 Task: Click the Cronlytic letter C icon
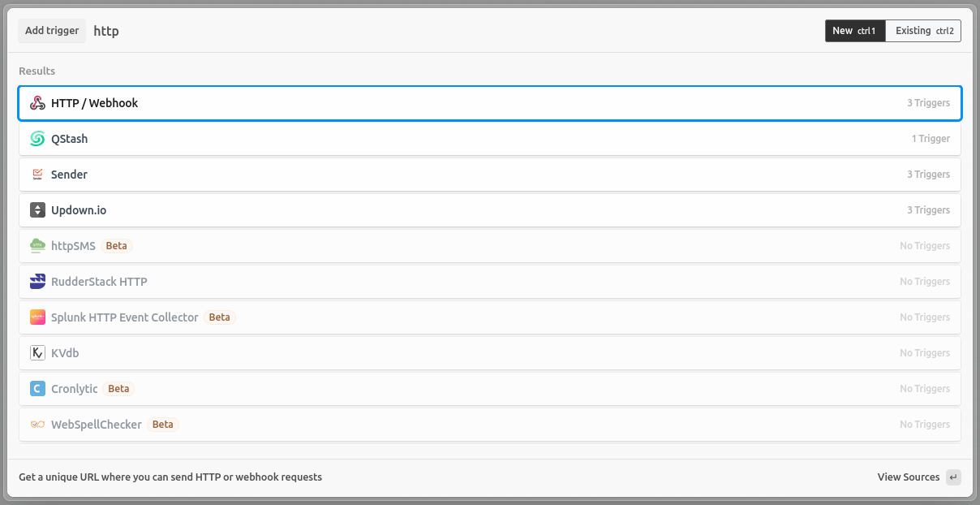pyautogui.click(x=37, y=388)
